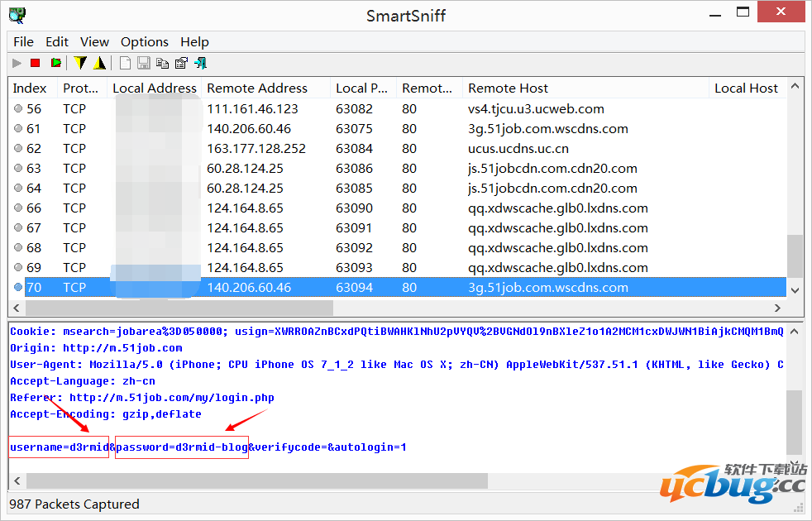Click the scroll down arrow of connection list
The image size is (812, 521).
[795, 290]
